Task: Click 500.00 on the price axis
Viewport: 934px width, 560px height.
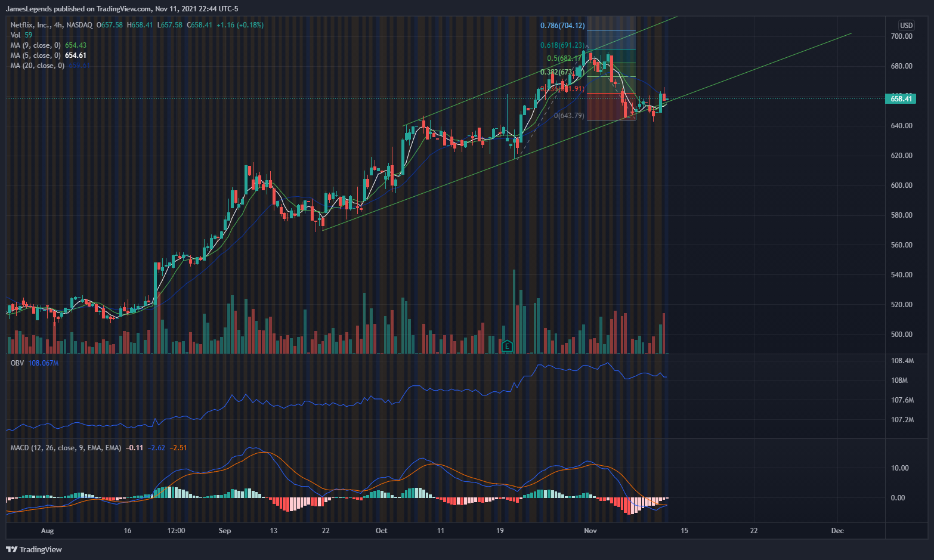Action: pyautogui.click(x=901, y=335)
